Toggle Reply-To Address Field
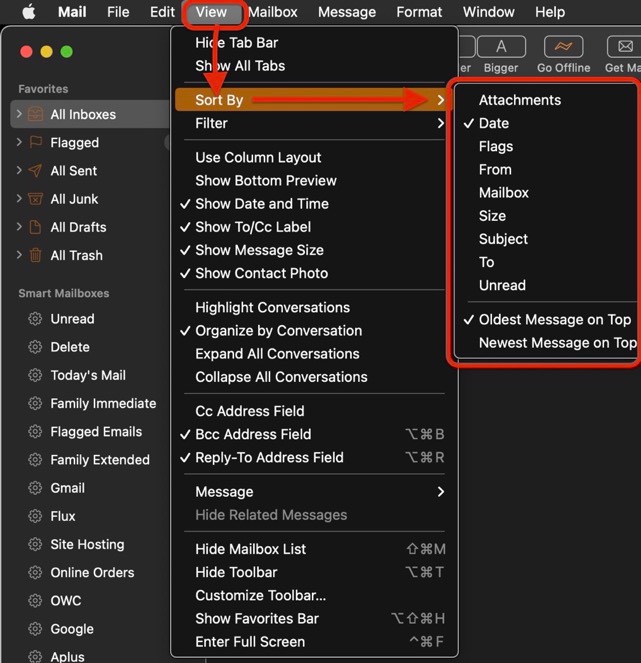The height and width of the screenshot is (663, 641). (x=315, y=458)
